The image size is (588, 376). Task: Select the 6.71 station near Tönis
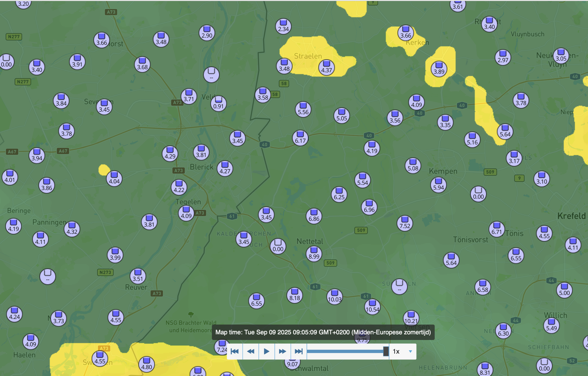click(497, 229)
